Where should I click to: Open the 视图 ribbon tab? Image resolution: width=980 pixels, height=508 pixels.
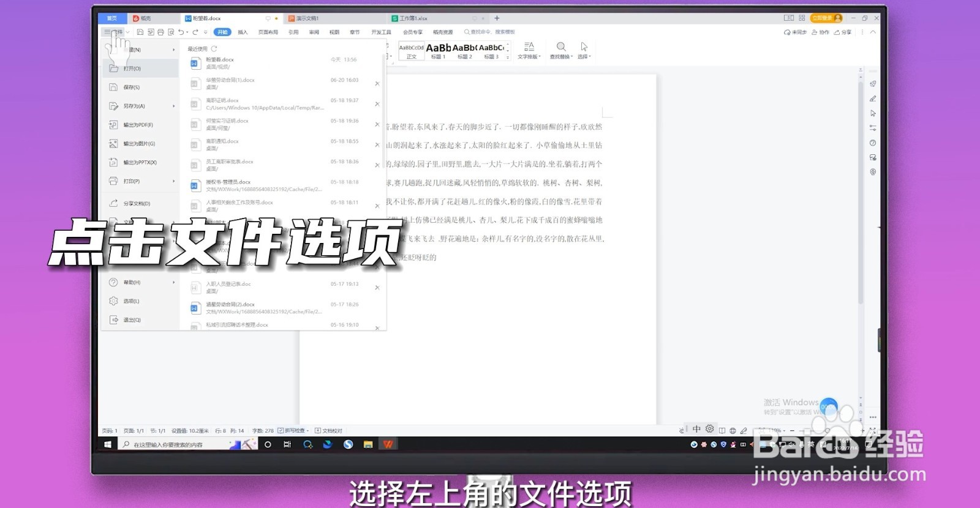334,32
